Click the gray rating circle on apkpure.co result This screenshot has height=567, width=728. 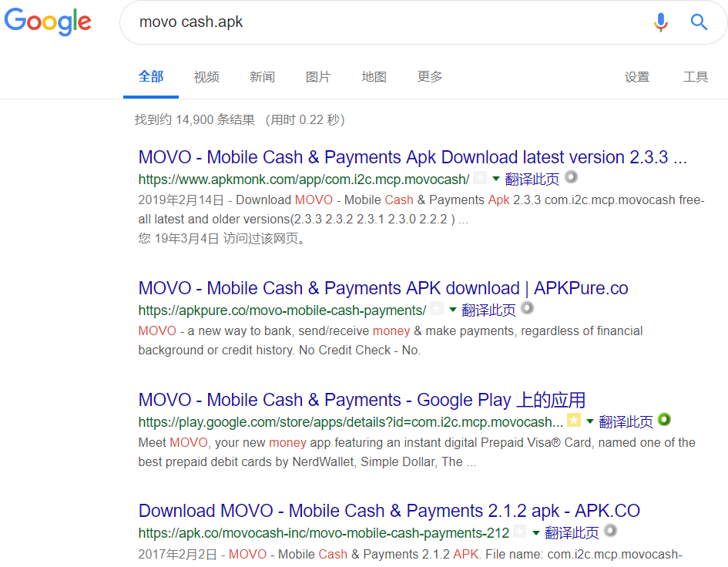528,308
